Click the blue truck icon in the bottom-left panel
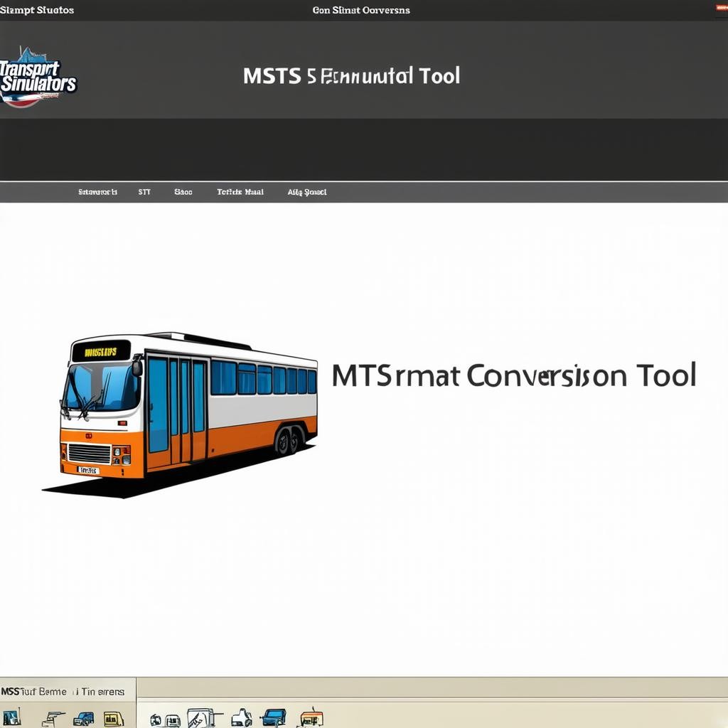728x728 pixels. click(84, 718)
